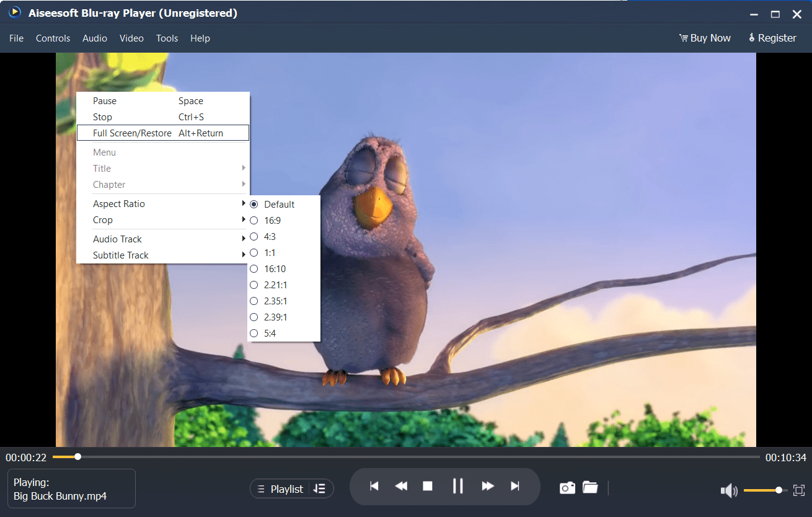
Task: Adjust the volume slider handle
Action: coord(779,490)
